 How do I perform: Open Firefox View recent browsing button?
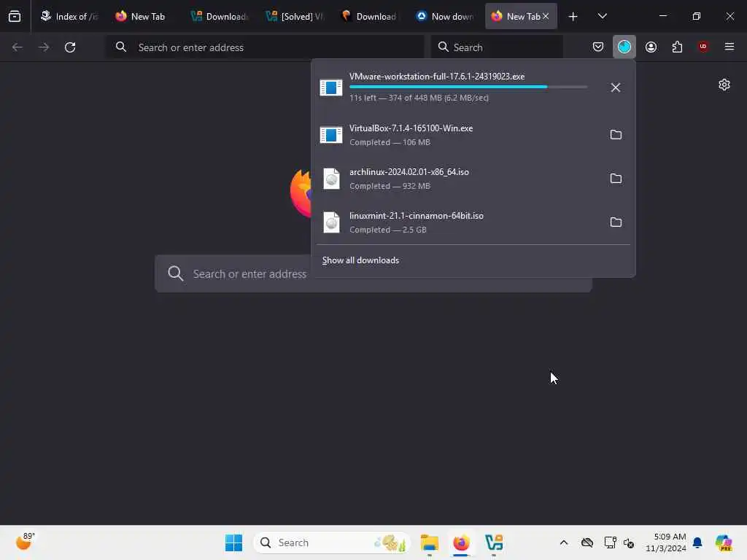(15, 16)
